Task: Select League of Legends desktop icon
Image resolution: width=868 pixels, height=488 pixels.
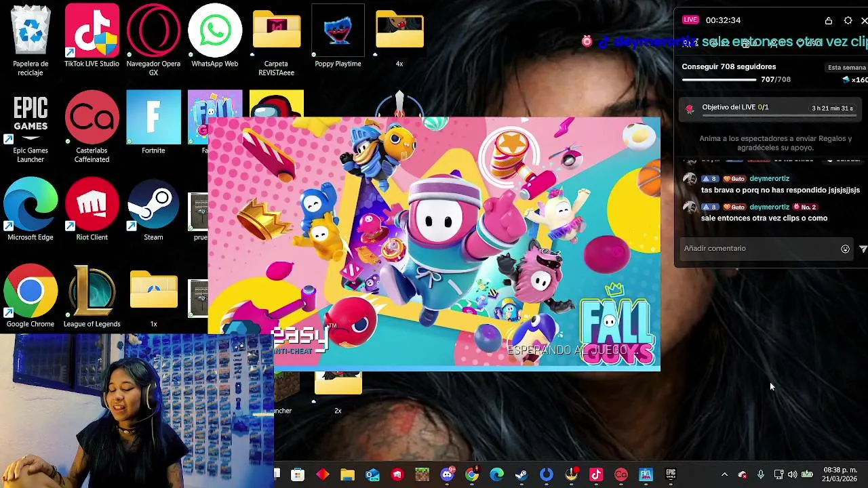Action: pos(92,296)
